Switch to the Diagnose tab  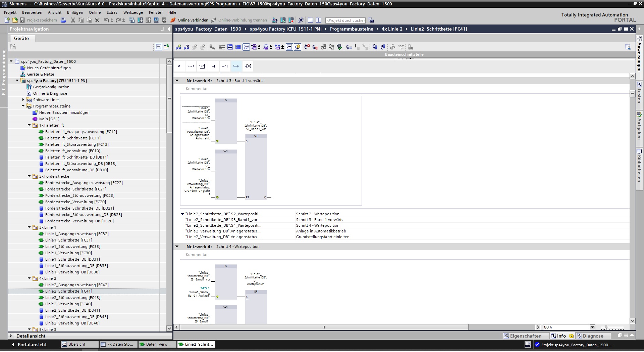click(x=593, y=336)
